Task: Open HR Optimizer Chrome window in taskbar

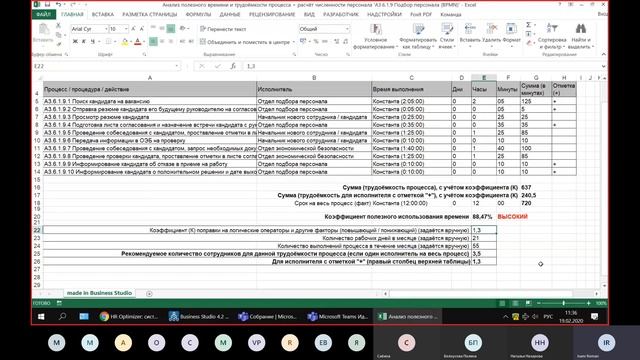Action: 129,316
